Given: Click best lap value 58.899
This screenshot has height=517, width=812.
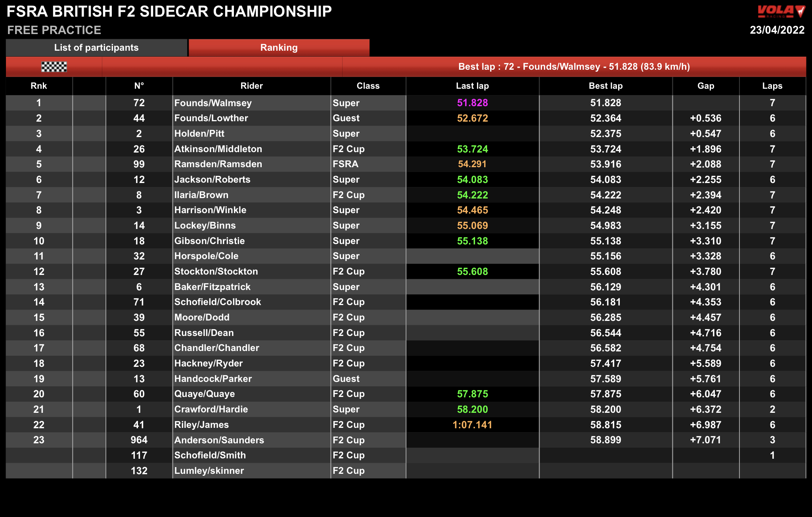Looking at the screenshot, I should click(605, 440).
